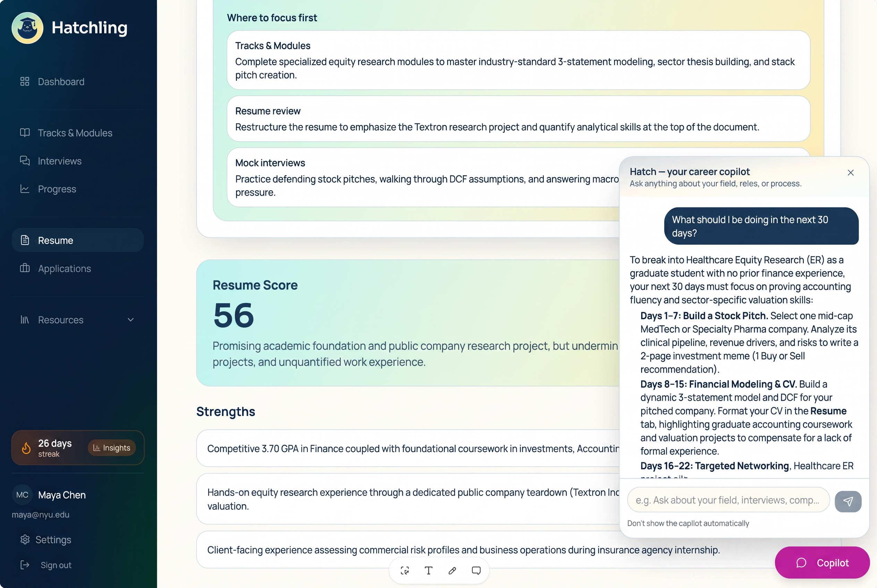
Task: Click the Sign out arrow icon
Action: pos(25,565)
